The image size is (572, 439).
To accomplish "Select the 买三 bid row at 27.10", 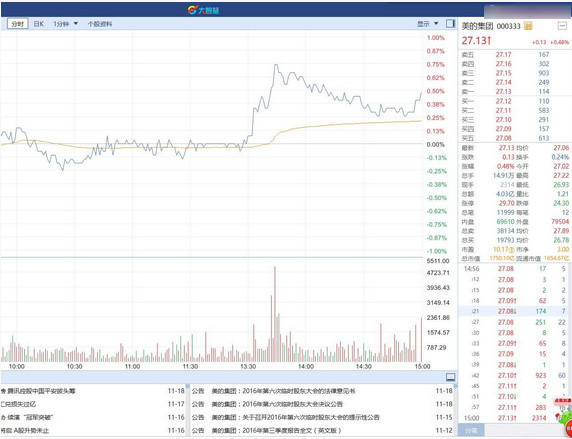I will click(x=514, y=119).
